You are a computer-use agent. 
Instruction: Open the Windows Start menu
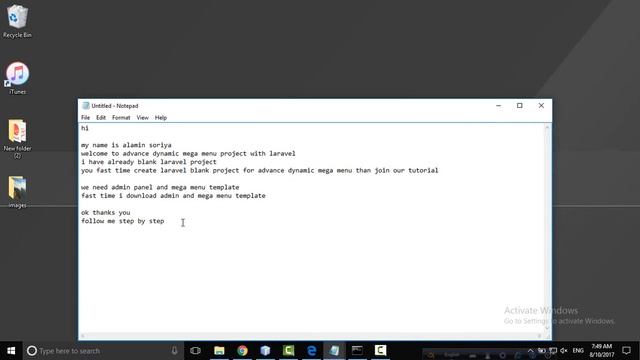tap(11, 351)
